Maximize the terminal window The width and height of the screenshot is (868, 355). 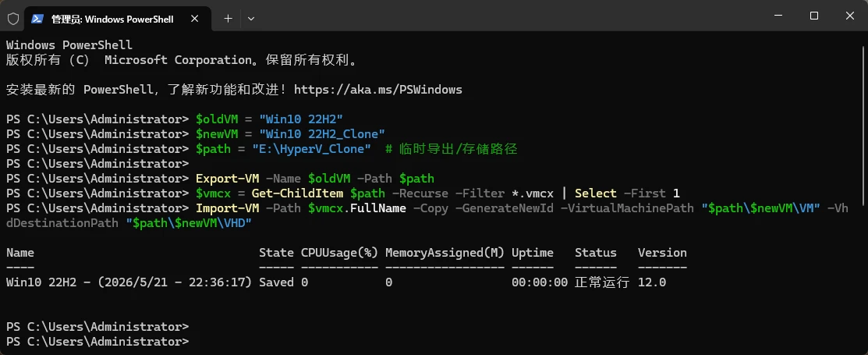click(x=813, y=16)
